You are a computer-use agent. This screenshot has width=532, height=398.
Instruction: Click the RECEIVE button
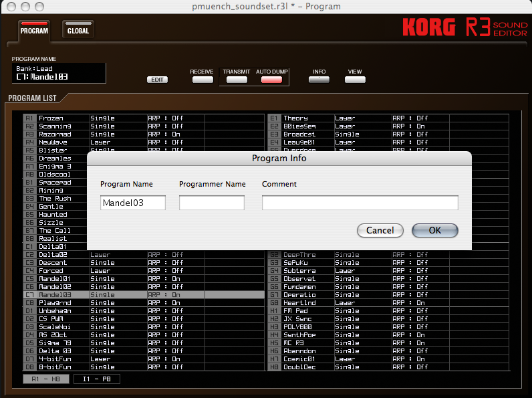pos(203,80)
